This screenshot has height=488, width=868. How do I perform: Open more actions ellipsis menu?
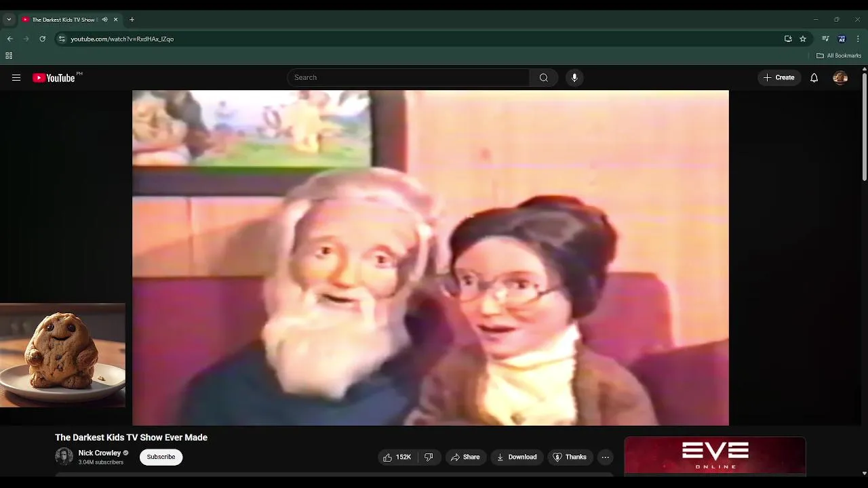606,457
